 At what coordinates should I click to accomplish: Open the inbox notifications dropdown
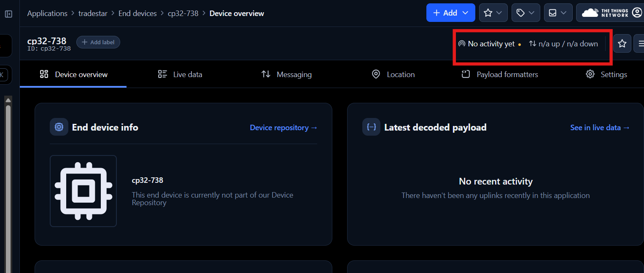click(558, 13)
